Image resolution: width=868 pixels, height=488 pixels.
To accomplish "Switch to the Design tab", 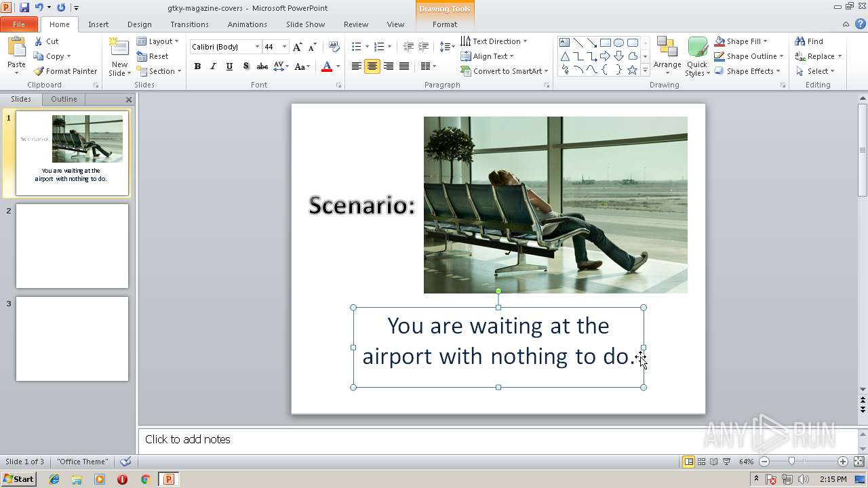I will click(140, 24).
